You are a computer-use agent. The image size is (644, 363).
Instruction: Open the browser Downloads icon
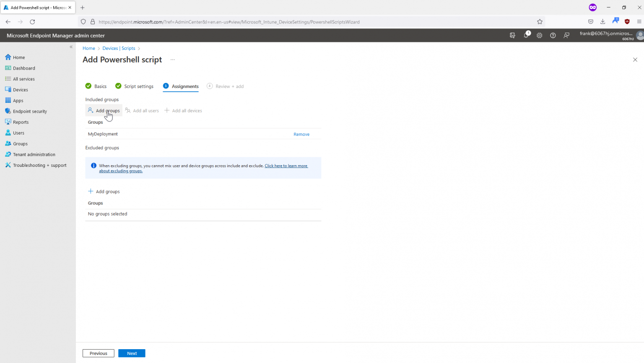pos(603,21)
